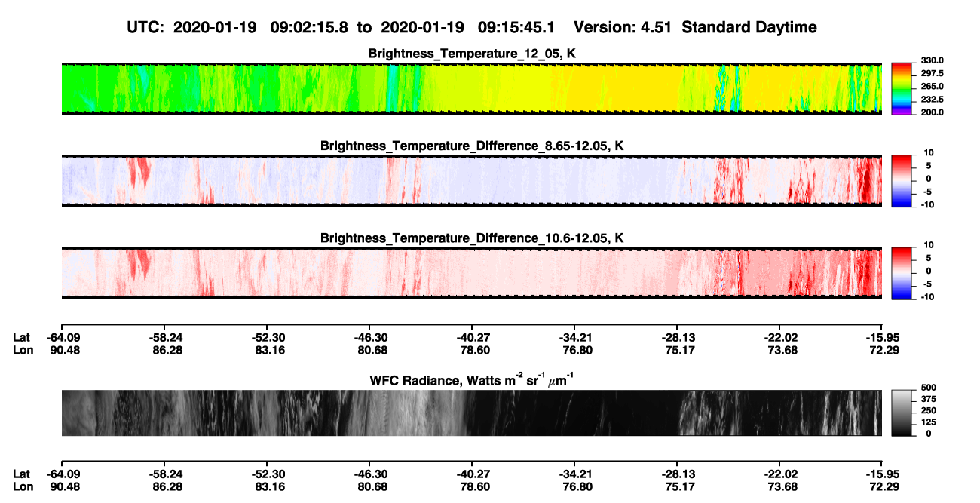Click the rainbow colorbar for 12.05 brightness temperature
The height and width of the screenshot is (503, 980).
tap(902, 88)
